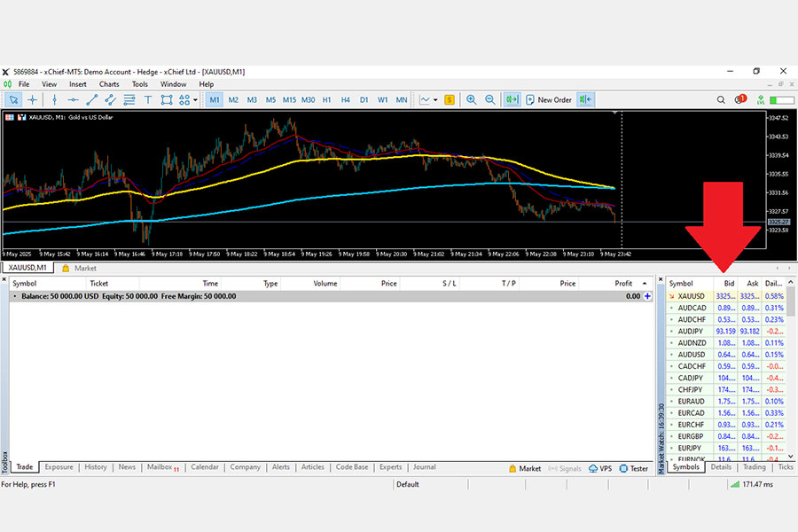Screen dimensions: 798x532
Task: Select the Text label tool
Action: [x=148, y=100]
